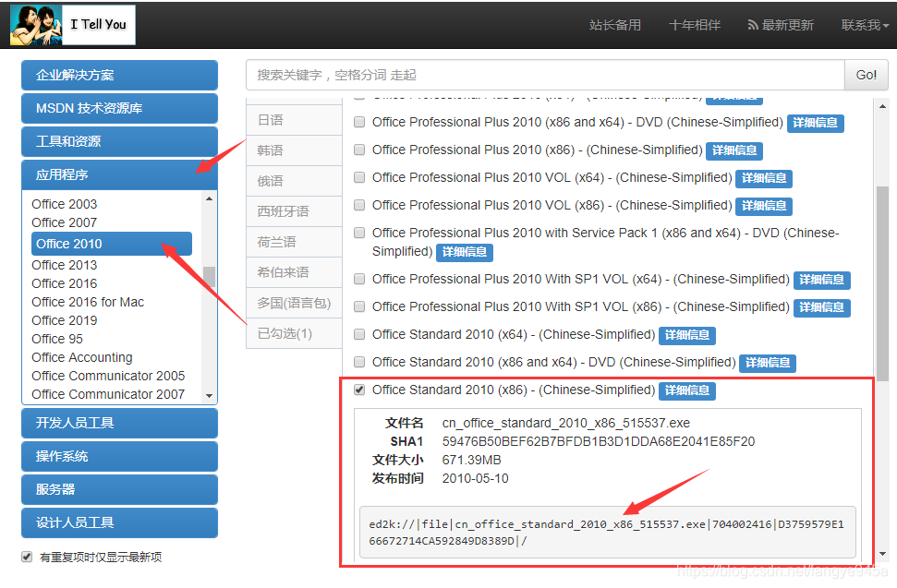The width and height of the screenshot is (897, 588).
Task: Check Professional Plus 2010 with Service Pack 1 DVD
Action: [359, 233]
